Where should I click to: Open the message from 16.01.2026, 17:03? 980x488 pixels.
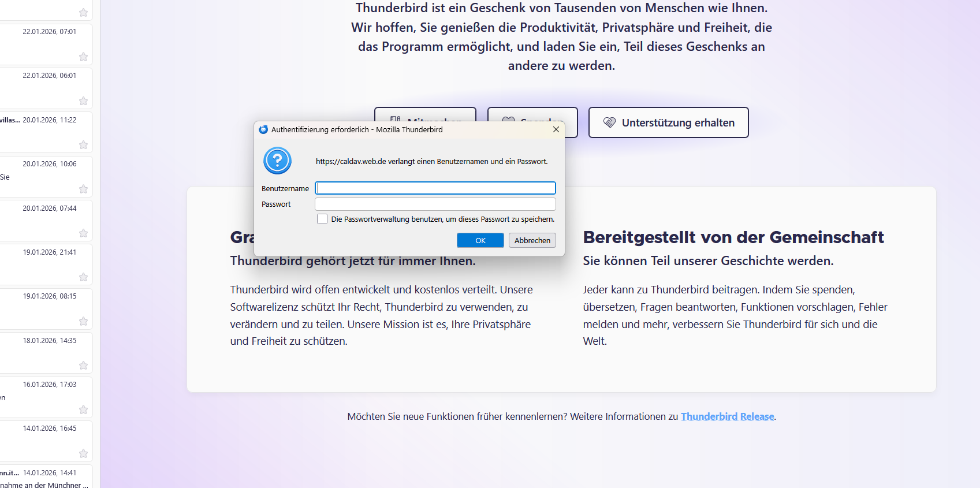(x=46, y=397)
